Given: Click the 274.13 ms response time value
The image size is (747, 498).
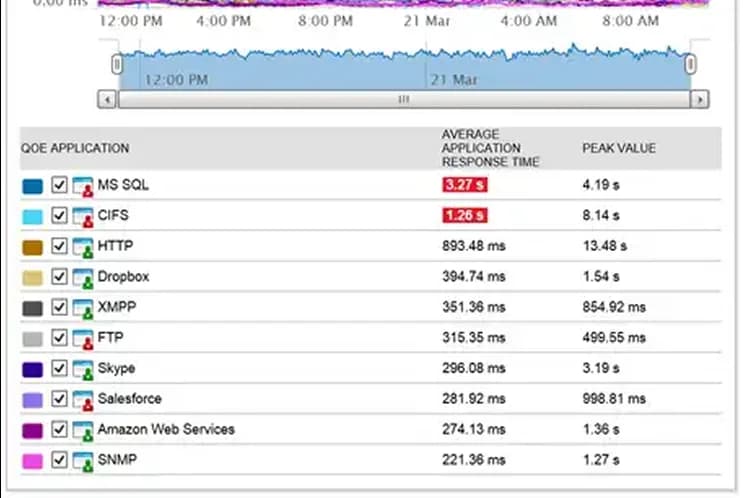Looking at the screenshot, I should tap(474, 429).
